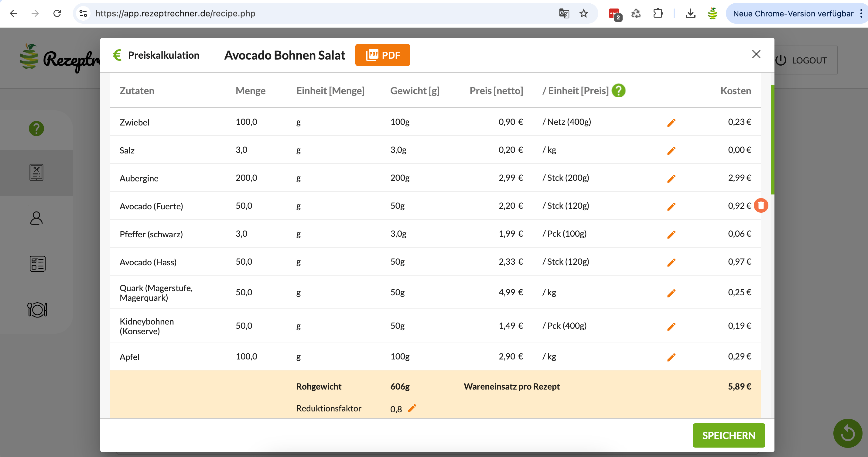Edit price for Salz row
Viewport: 868px width, 457px height.
(671, 151)
